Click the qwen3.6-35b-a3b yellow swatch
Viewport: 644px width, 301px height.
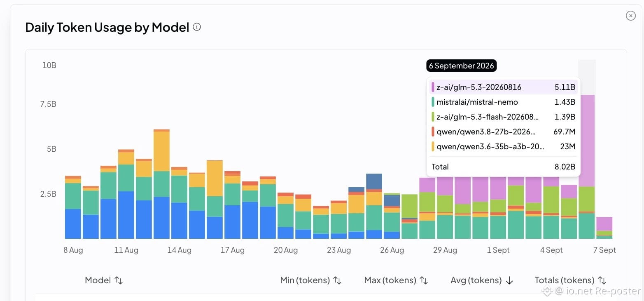[433, 146]
